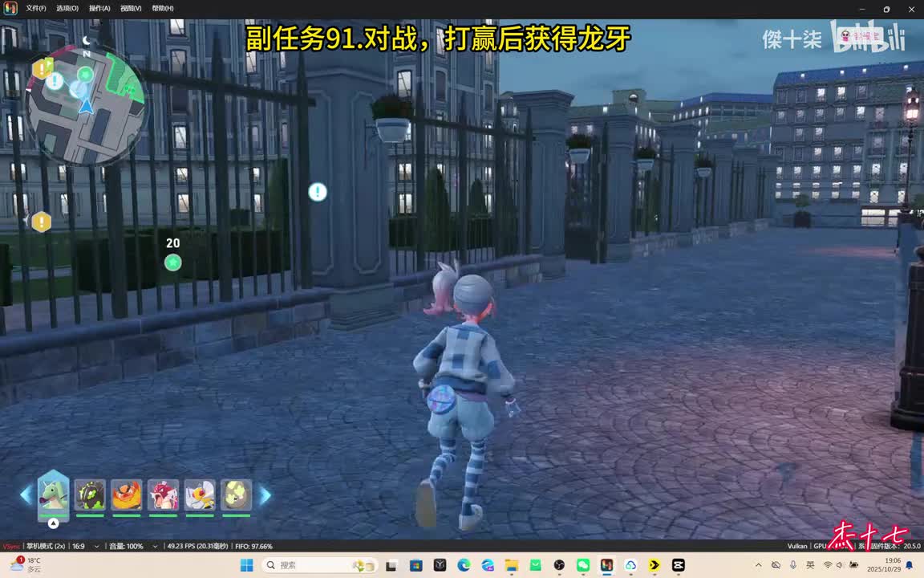This screenshot has width=924, height=578.
Task: Switch the 掌机模式 (2x) docked mode label
Action: click(x=46, y=546)
